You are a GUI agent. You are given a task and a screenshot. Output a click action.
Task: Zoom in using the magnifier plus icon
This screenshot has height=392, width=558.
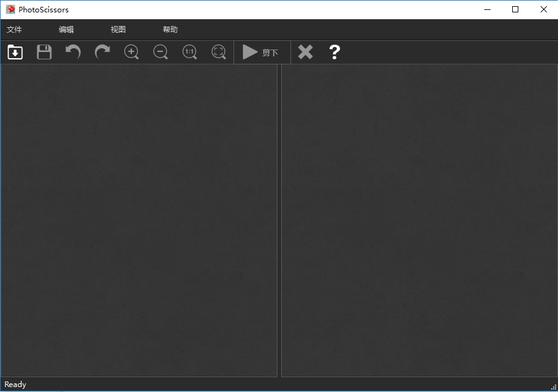point(131,52)
